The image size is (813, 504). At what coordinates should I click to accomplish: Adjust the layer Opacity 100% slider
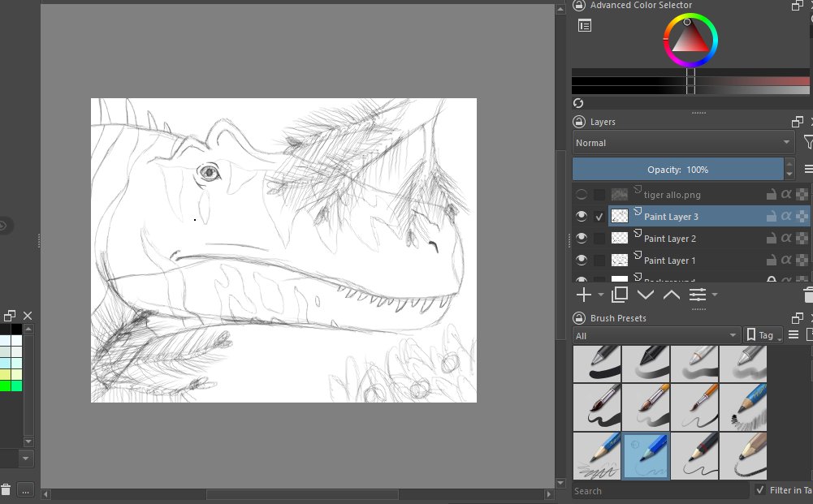[677, 170]
